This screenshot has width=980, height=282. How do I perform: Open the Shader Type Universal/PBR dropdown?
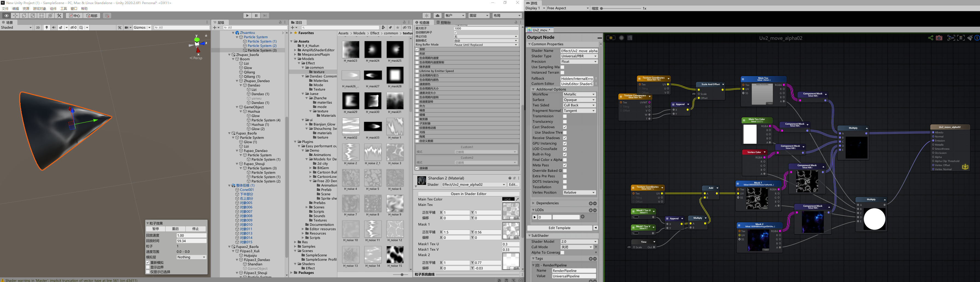[x=579, y=56]
